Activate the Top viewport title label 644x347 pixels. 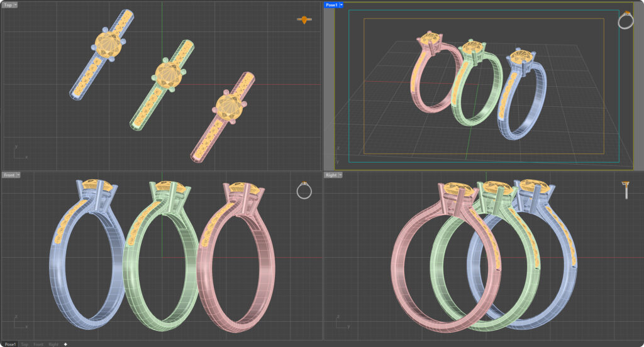(8, 4)
